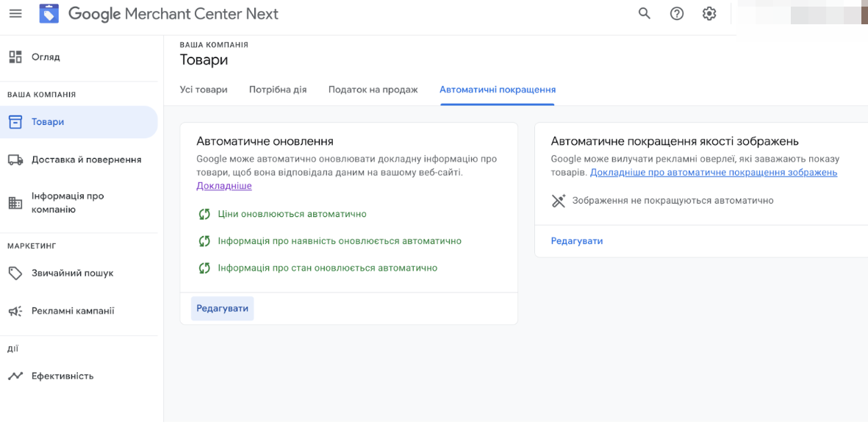This screenshot has width=868, height=430.
Task: Open Рекламні кампанії in sidebar
Action: pos(73,311)
